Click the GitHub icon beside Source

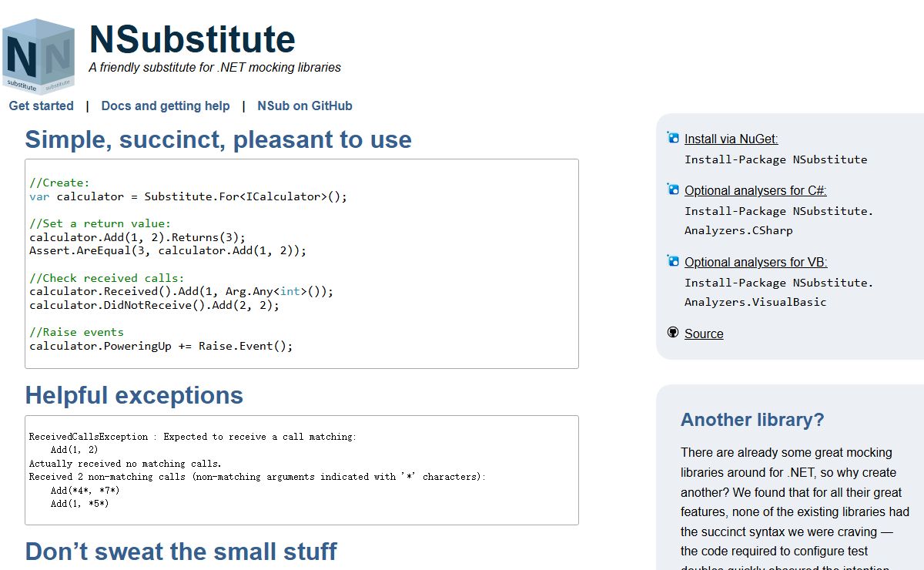[x=673, y=333]
